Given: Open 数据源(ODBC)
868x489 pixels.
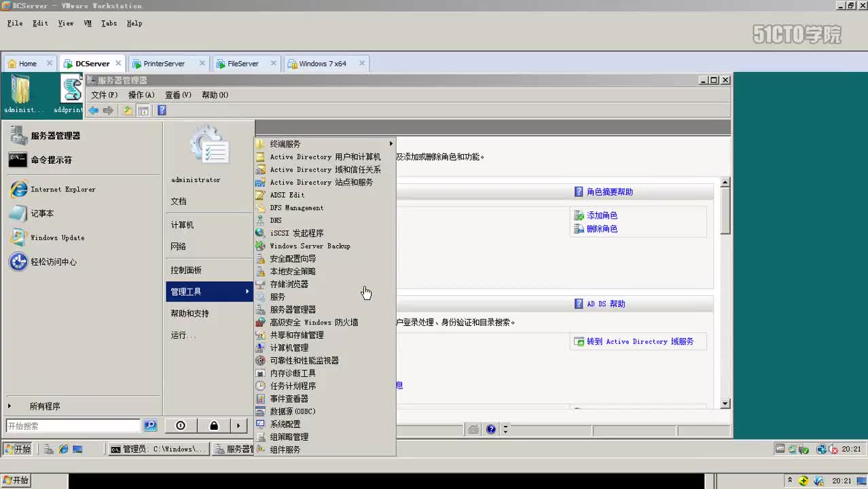Looking at the screenshot, I should (325, 412).
